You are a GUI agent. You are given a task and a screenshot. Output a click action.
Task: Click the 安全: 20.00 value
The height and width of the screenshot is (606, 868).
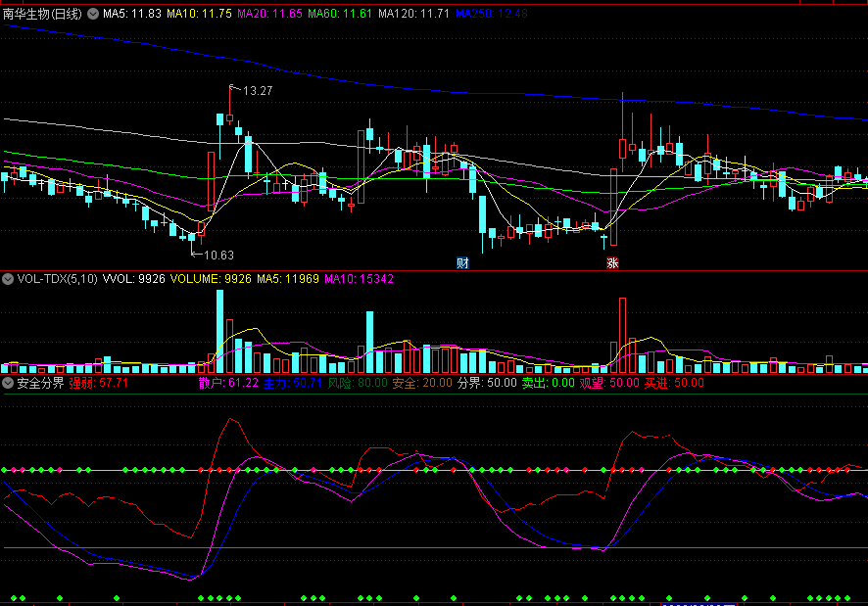coord(422,383)
